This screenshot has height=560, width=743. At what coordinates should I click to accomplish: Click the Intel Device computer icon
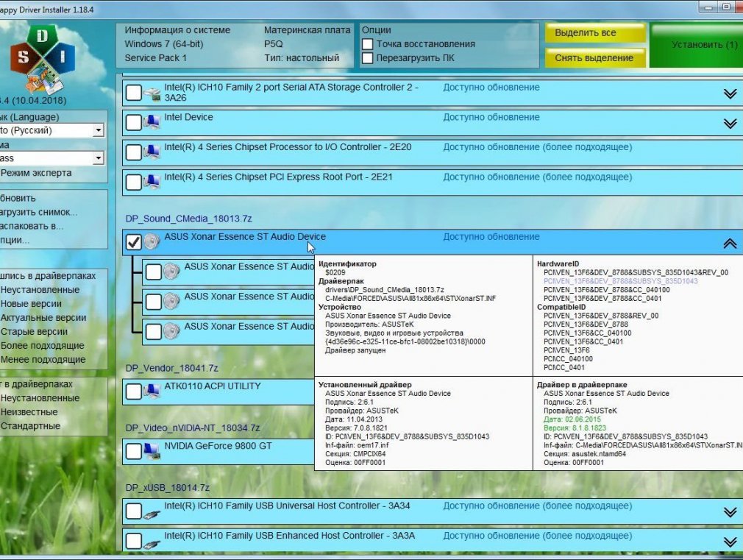pyautogui.click(x=152, y=122)
